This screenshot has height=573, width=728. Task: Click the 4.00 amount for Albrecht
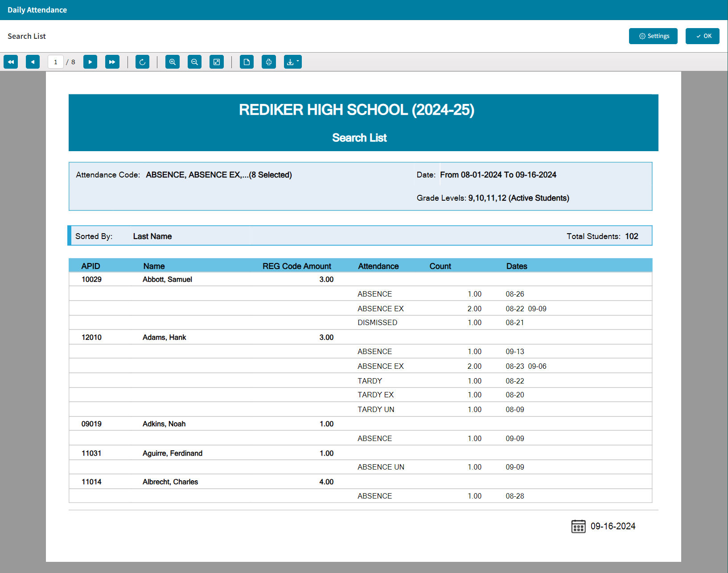click(326, 482)
